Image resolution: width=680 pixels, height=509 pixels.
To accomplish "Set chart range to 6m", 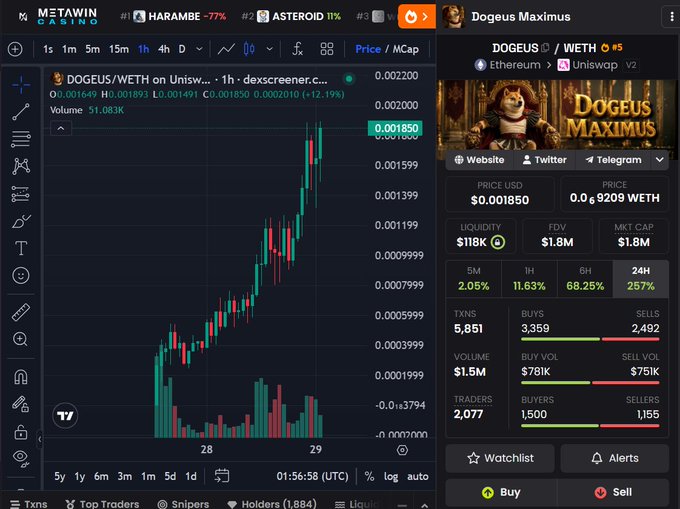I will click(x=101, y=476).
